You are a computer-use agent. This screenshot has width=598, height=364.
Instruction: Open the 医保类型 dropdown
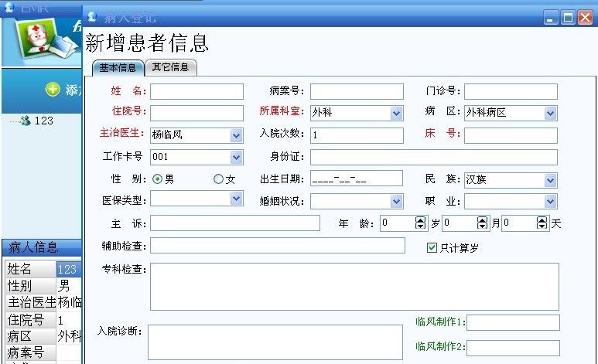(237, 198)
